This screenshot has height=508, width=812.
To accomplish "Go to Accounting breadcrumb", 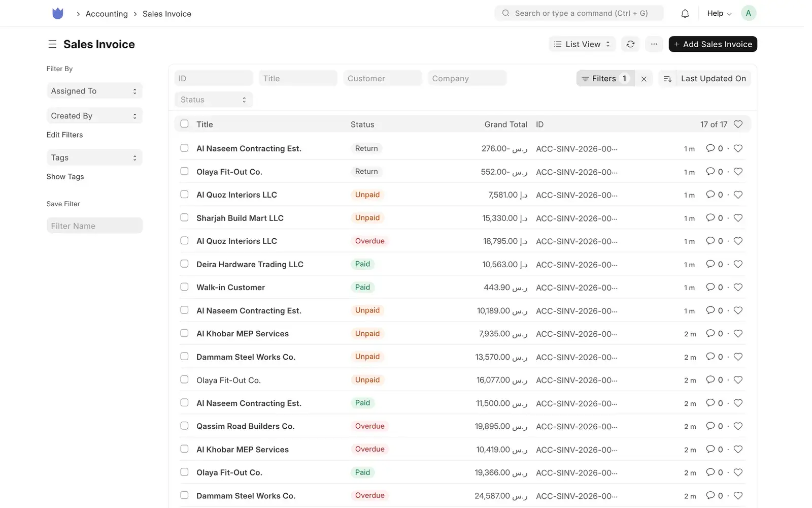I will pos(107,14).
